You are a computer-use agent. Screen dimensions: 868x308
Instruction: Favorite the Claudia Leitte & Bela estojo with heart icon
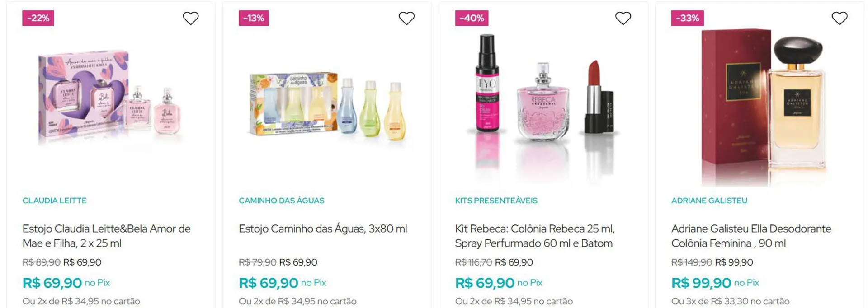(x=190, y=18)
